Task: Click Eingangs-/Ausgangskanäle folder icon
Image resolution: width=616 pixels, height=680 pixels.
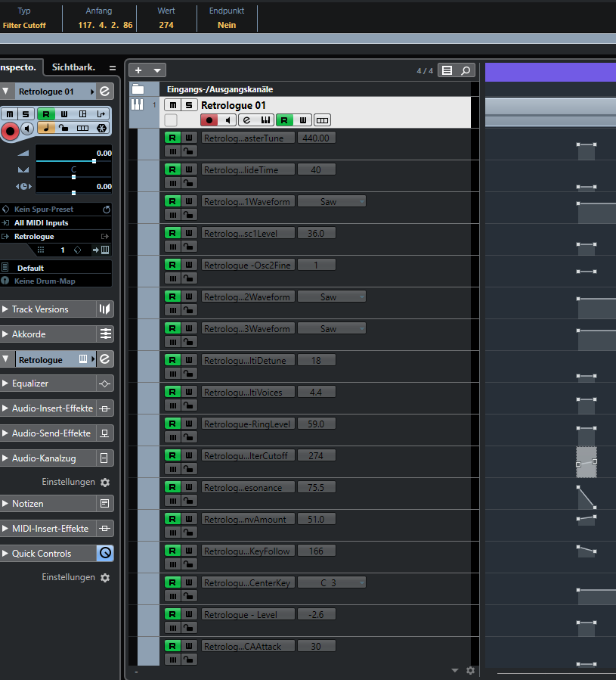Action: click(x=138, y=89)
